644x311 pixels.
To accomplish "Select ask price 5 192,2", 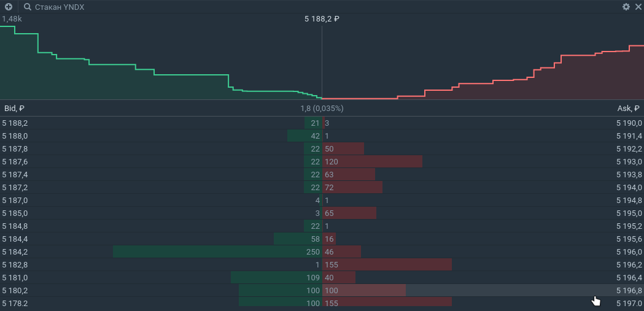I will [629, 149].
